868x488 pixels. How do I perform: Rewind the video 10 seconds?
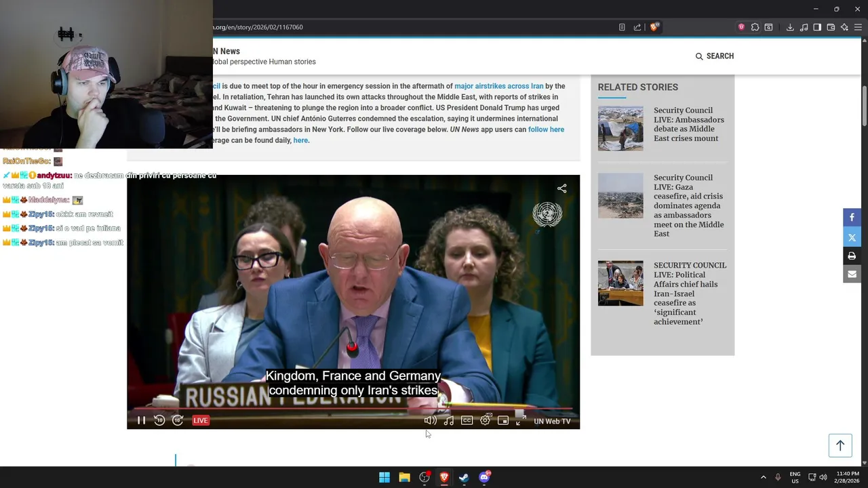tap(159, 420)
